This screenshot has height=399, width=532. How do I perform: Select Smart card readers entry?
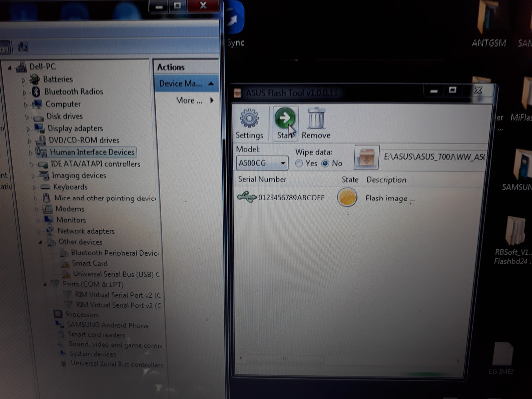[x=96, y=335]
